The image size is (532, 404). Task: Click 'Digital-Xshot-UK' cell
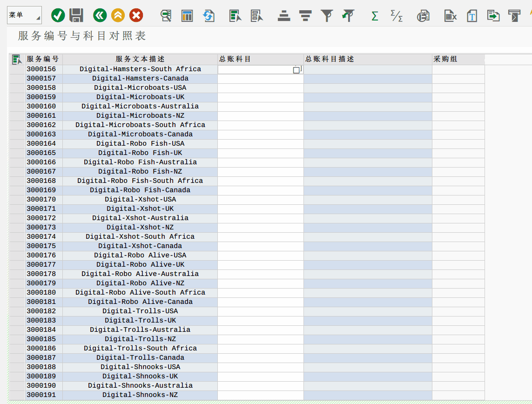pyautogui.click(x=140, y=209)
